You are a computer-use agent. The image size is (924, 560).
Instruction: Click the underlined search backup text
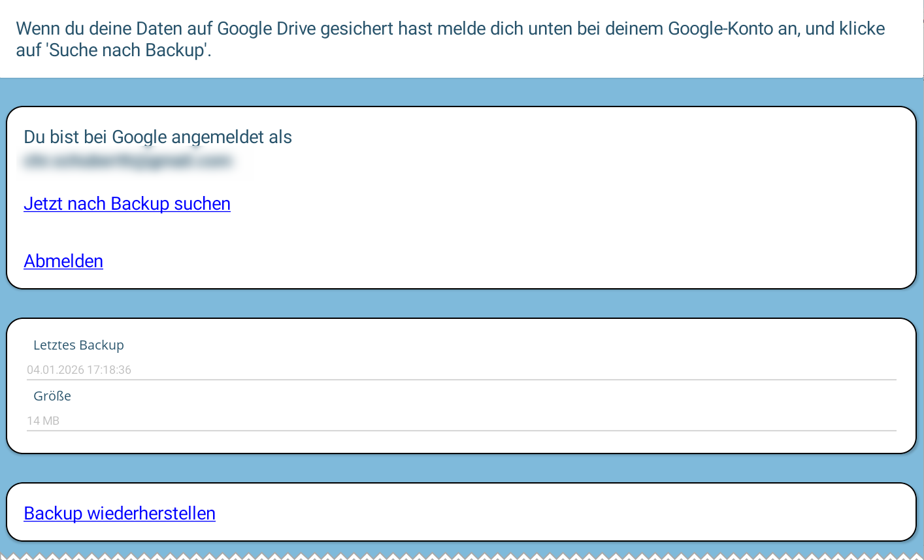coord(127,212)
